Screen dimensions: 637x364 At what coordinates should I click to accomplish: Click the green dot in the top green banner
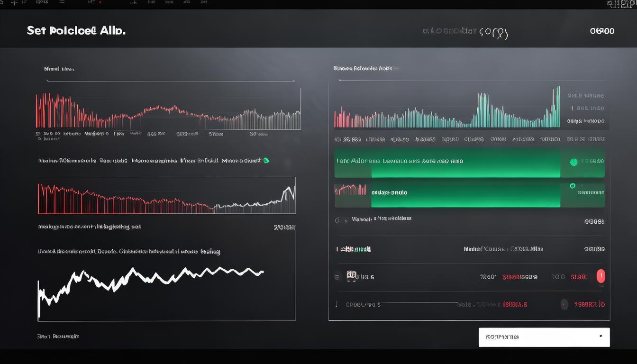pos(573,162)
